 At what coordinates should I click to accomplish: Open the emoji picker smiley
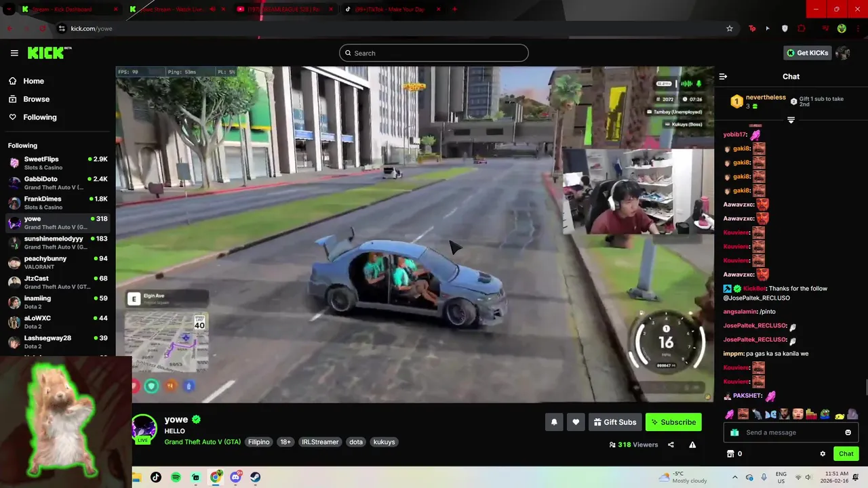click(848, 432)
